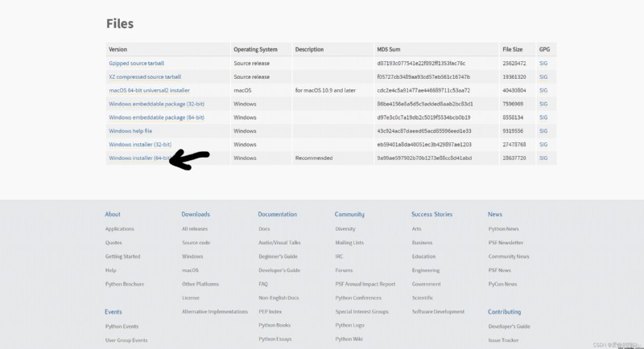Open the PyCon News link
Image resolution: width=644 pixels, height=349 pixels.
(502, 284)
